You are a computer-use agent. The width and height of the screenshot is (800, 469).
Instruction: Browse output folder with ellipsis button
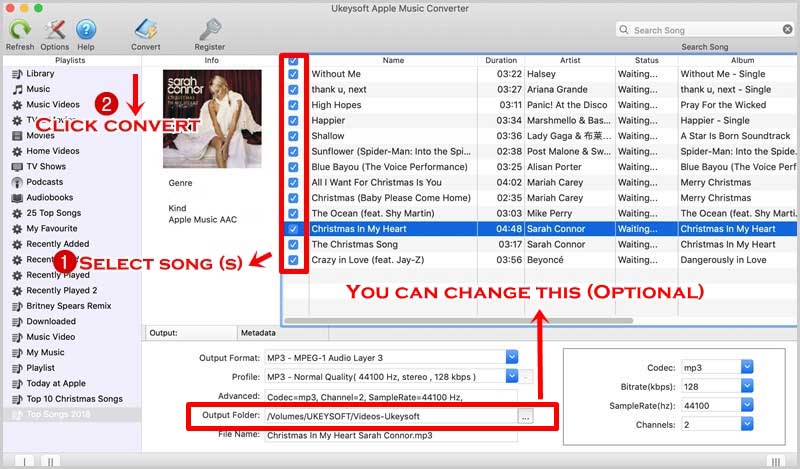(525, 416)
